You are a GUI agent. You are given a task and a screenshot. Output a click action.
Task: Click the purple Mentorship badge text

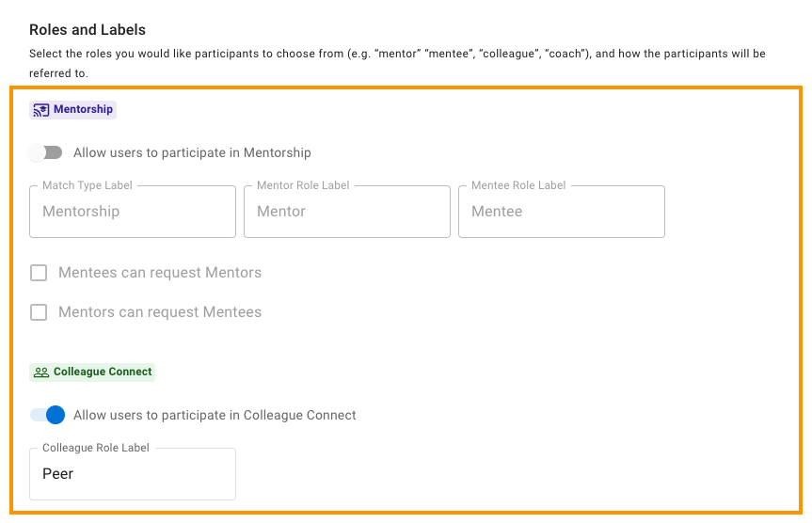(84, 109)
